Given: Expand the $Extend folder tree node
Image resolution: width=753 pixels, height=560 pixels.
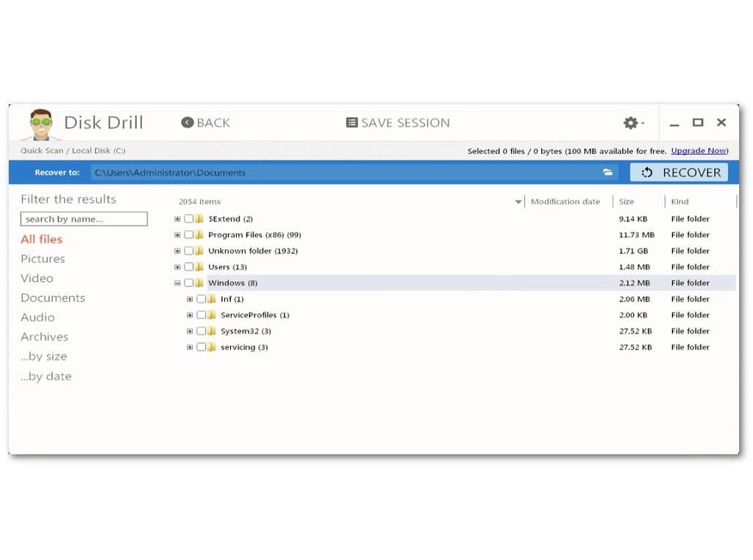Looking at the screenshot, I should tap(177, 219).
